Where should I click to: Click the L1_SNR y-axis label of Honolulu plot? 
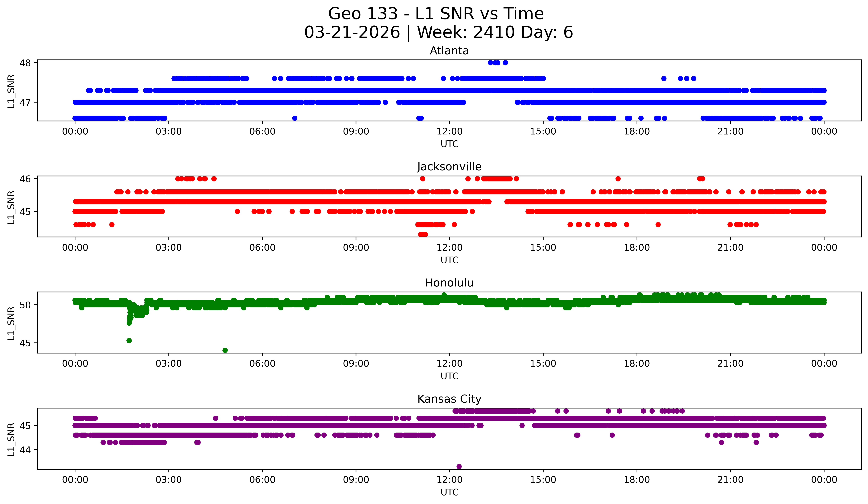point(11,323)
